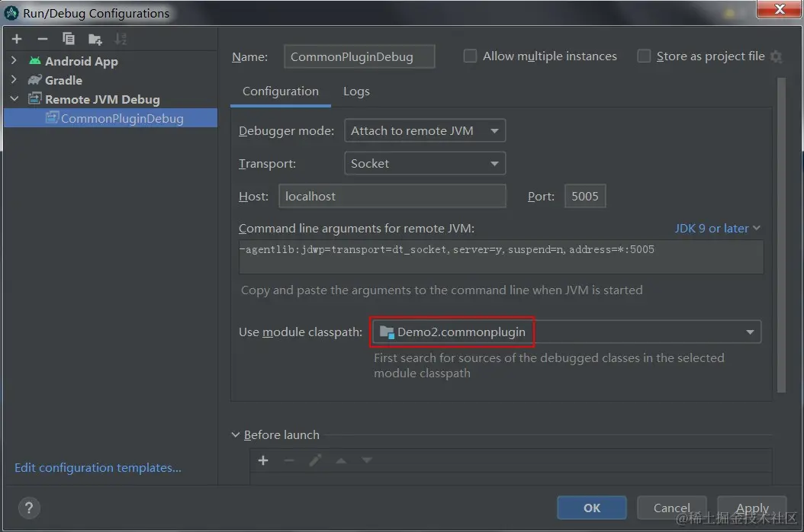Viewport: 804px width, 532px height.
Task: Click the Port field showing 5005
Action: coord(585,197)
